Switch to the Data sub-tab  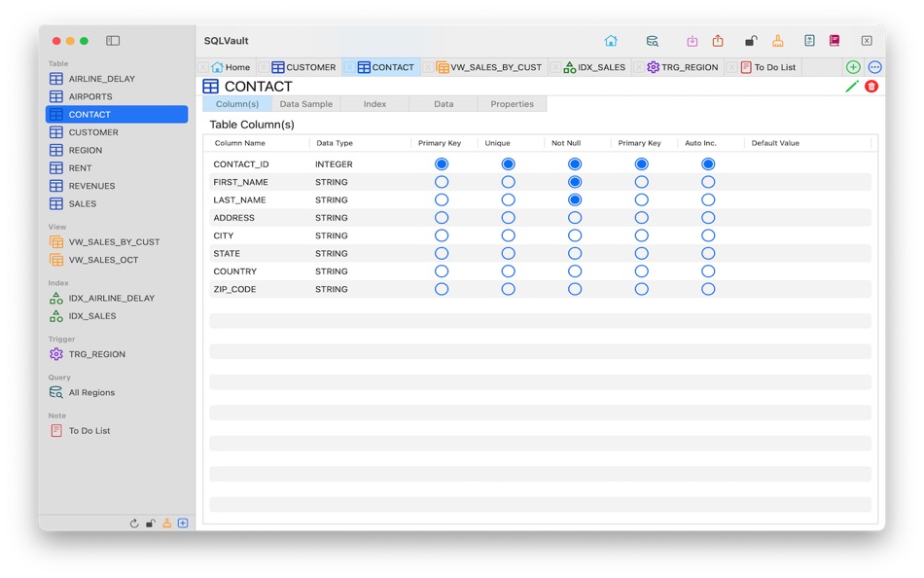pos(444,104)
